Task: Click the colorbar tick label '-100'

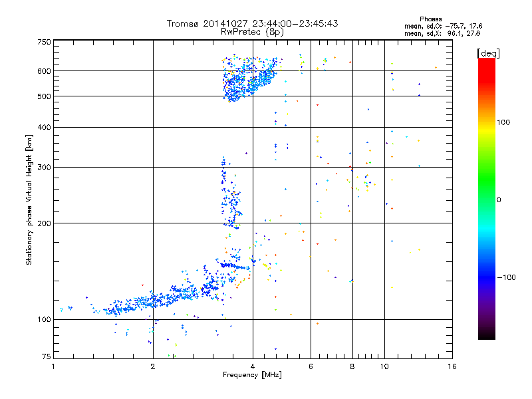Action: point(506,277)
